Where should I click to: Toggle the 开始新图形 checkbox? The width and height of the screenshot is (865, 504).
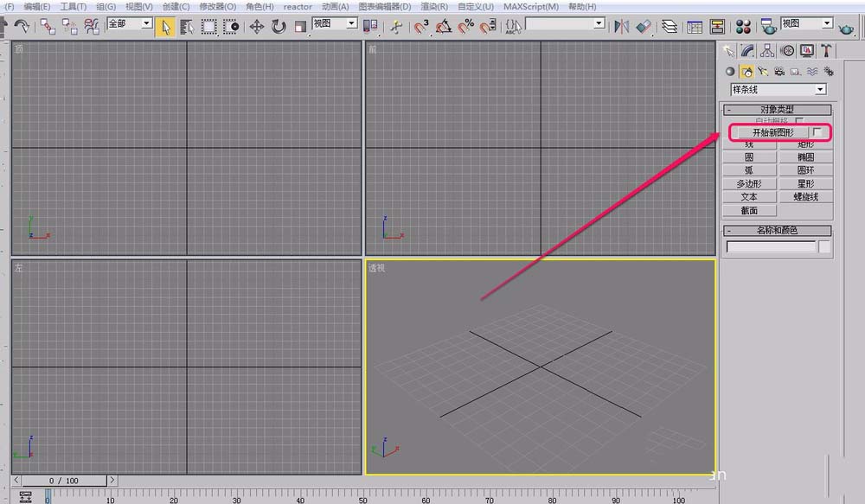(817, 132)
